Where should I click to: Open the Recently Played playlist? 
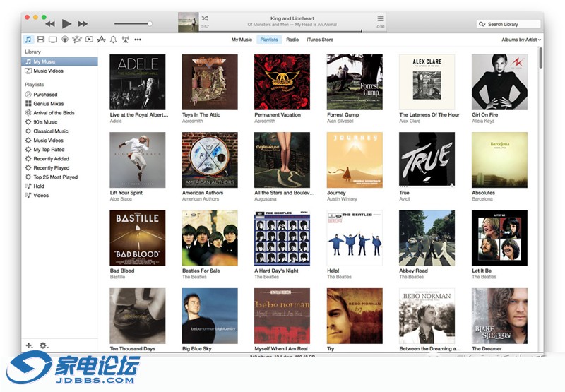[x=59, y=168]
